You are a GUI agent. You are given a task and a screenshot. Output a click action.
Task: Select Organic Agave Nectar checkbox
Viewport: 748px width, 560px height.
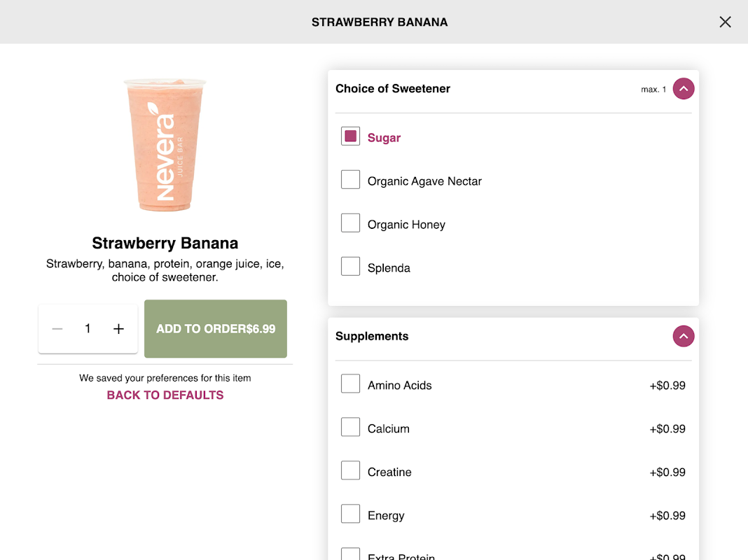pyautogui.click(x=350, y=180)
